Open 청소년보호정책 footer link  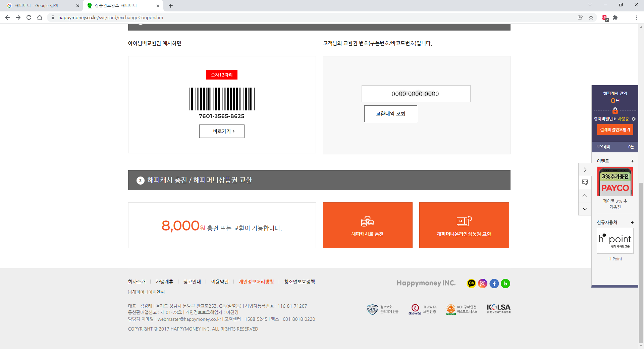click(300, 282)
